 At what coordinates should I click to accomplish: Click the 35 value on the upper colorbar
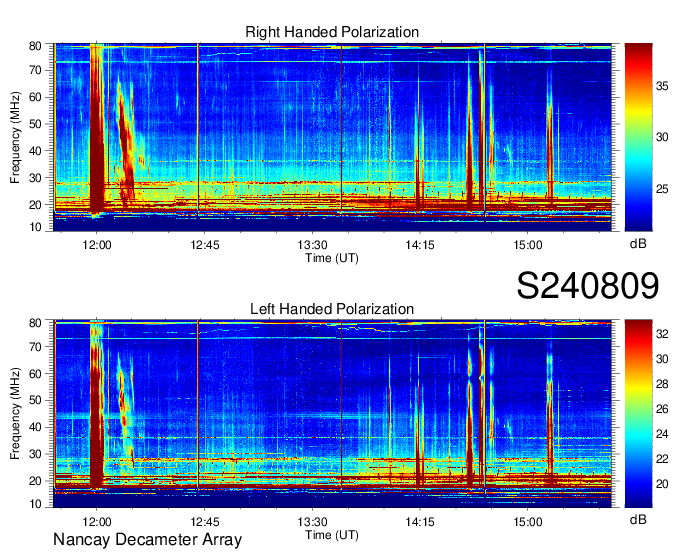coord(662,86)
